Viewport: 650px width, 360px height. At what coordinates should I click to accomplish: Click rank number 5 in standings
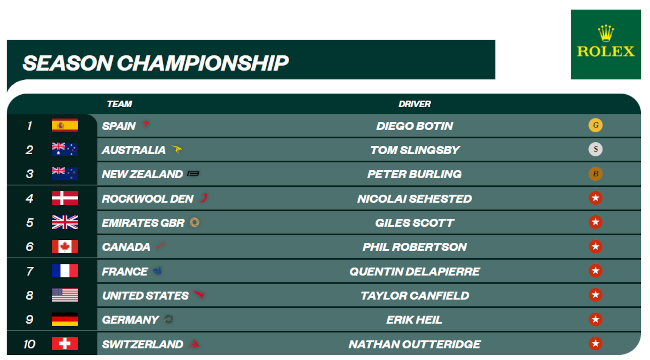29,223
